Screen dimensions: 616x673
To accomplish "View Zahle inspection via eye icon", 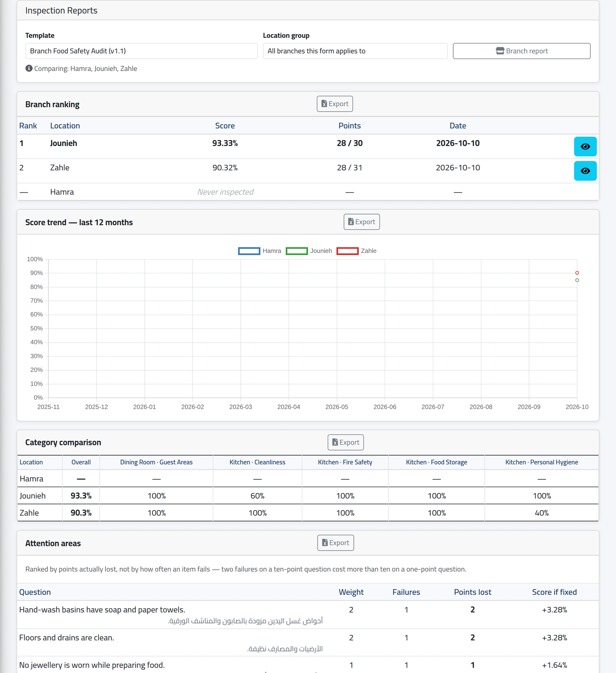I will click(585, 171).
